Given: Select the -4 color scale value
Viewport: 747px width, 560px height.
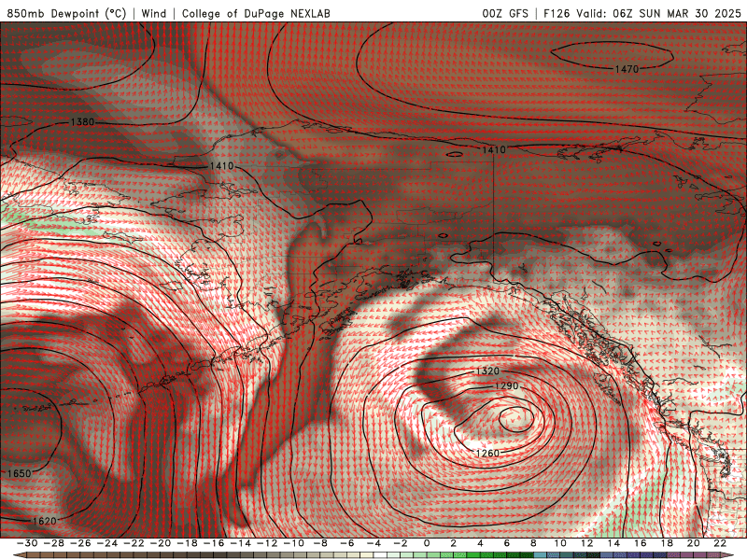Looking at the screenshot, I should (x=374, y=543).
